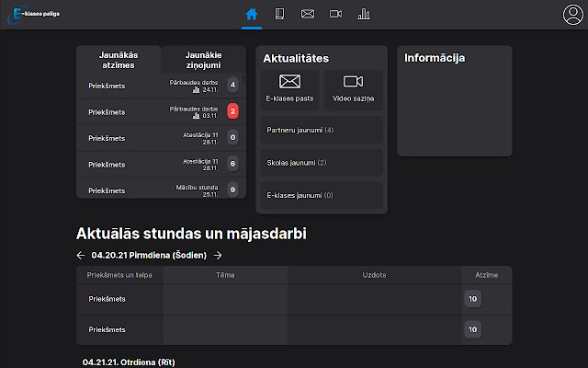Viewport: 588px width, 368px height.
Task: Select Pārbaudes darbs 03.11. text
Action: (x=194, y=112)
